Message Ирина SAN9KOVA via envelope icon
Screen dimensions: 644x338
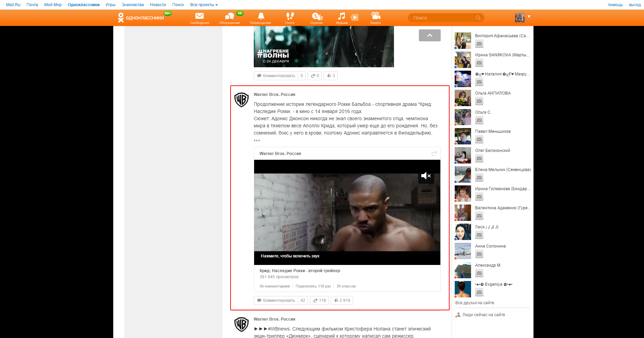point(479,63)
